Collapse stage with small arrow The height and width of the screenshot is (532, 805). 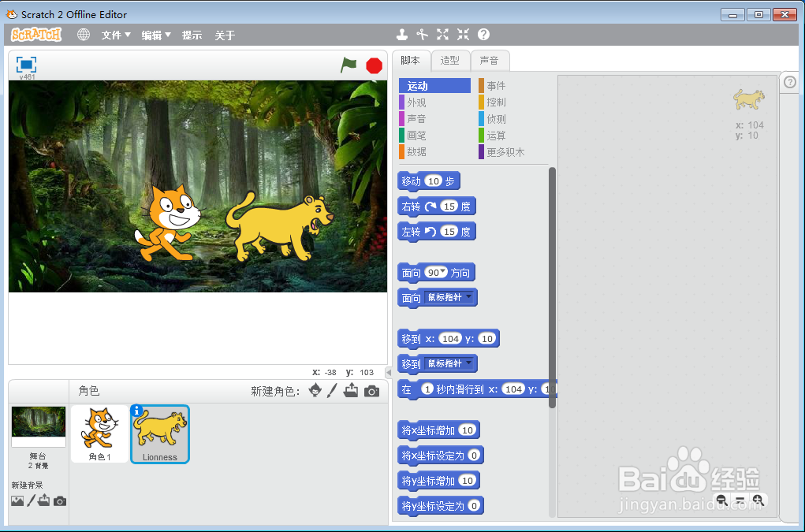pos(389,373)
